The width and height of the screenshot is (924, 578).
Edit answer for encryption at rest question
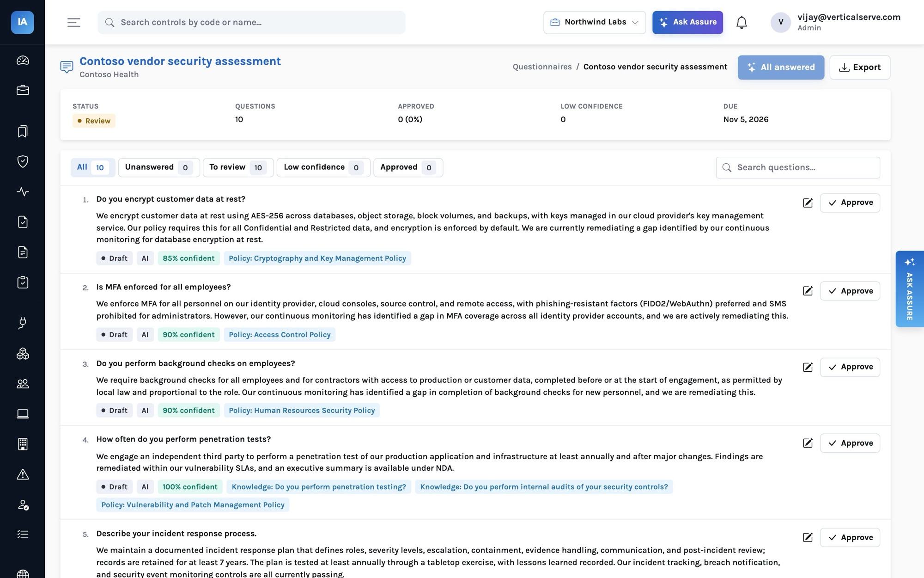808,203
